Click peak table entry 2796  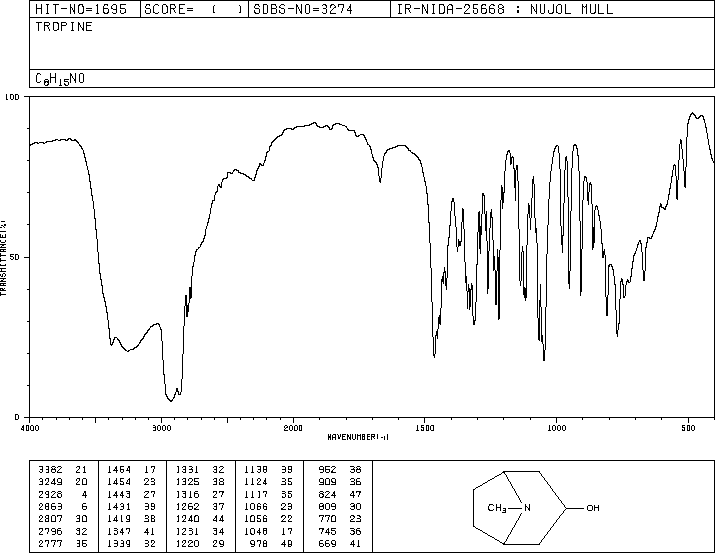(x=51, y=531)
